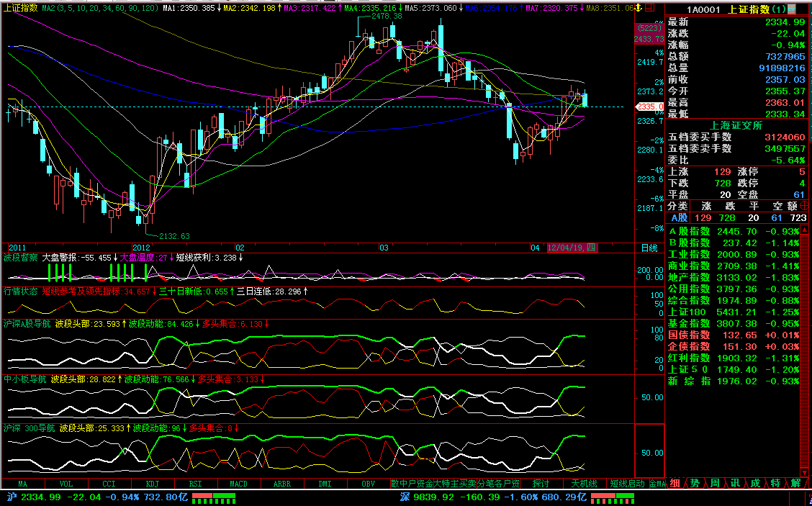The image size is (812, 506).
Task: Click the red crosshair circle in the 分类 header
Action: 804,206
